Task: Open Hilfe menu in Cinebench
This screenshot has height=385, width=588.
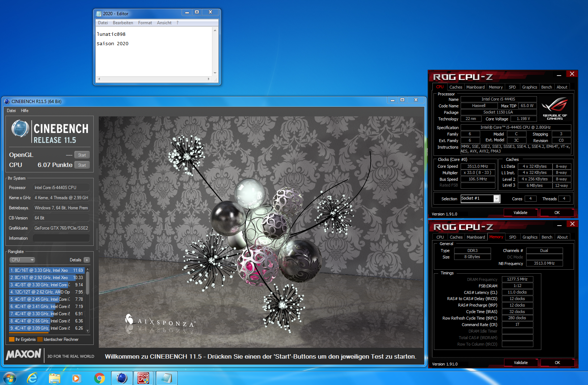Action: click(25, 111)
